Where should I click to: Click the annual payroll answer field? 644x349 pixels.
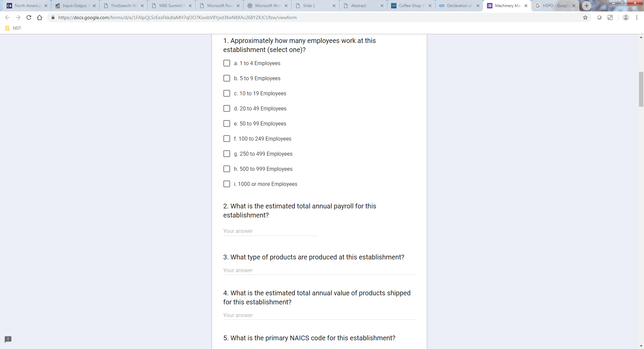click(x=270, y=231)
